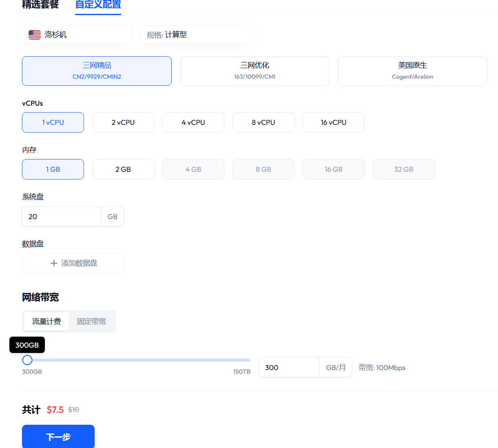Open the 洛杉矶 location dropdown
Viewport: 498px width, 448px height.
[77, 35]
